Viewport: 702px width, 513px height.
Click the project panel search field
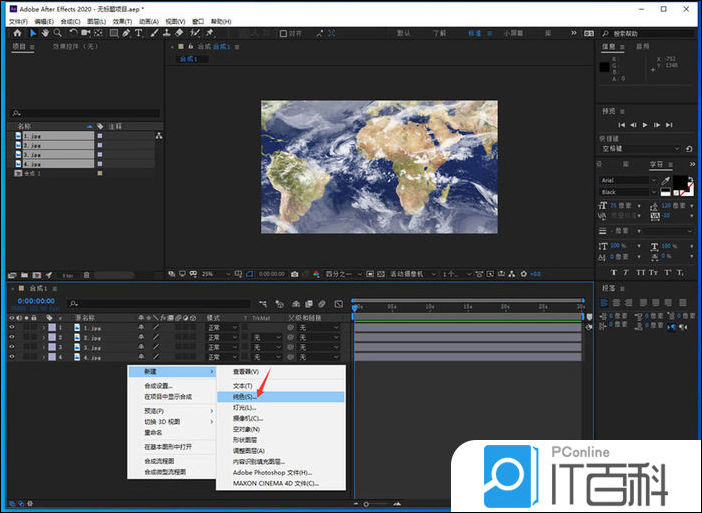(85, 113)
